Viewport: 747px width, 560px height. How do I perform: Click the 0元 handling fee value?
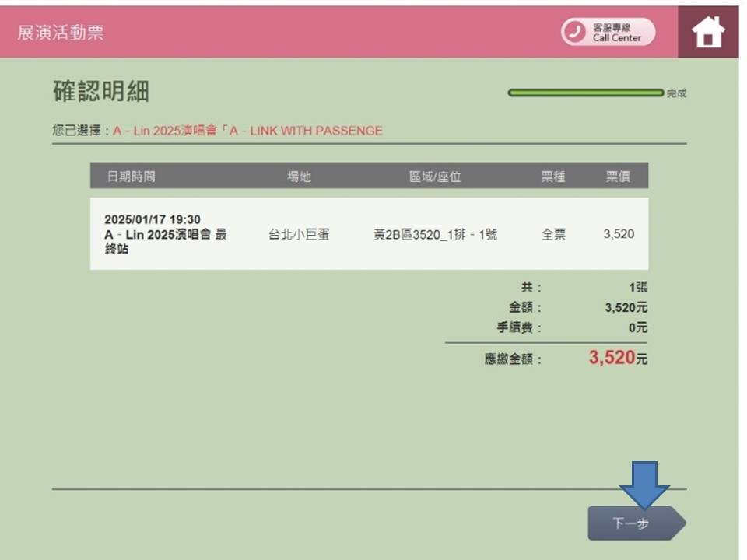click(x=638, y=327)
